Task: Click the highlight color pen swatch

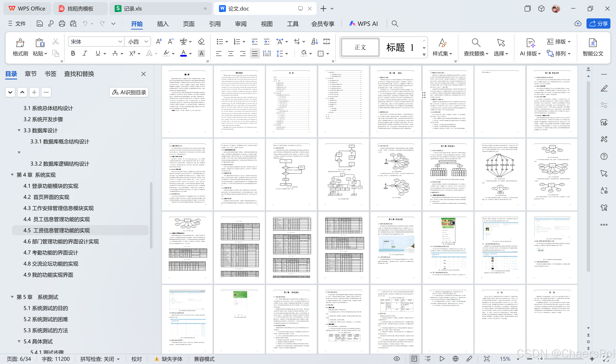Action: pyautogui.click(x=166, y=53)
